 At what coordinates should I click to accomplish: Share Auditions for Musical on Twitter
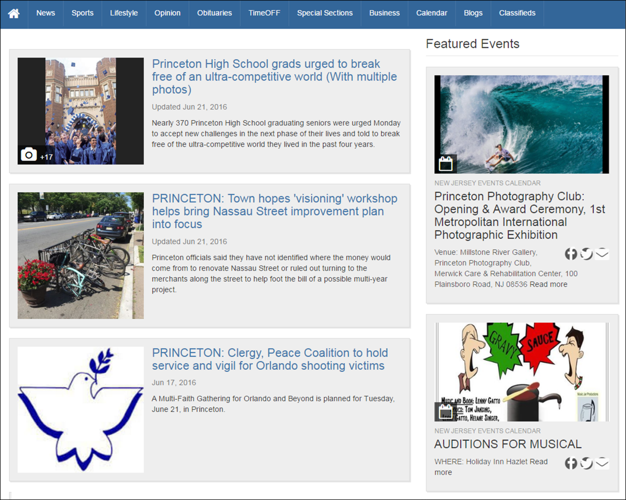point(586,463)
